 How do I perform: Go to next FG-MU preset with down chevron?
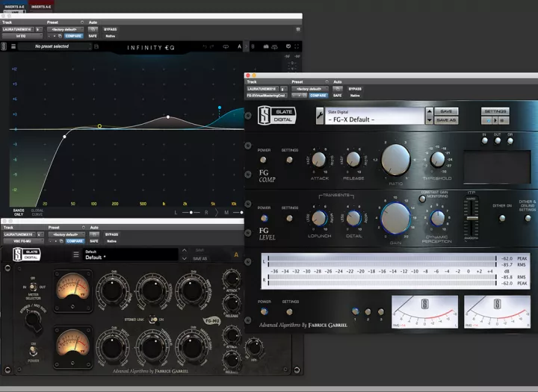pyautogui.click(x=185, y=258)
